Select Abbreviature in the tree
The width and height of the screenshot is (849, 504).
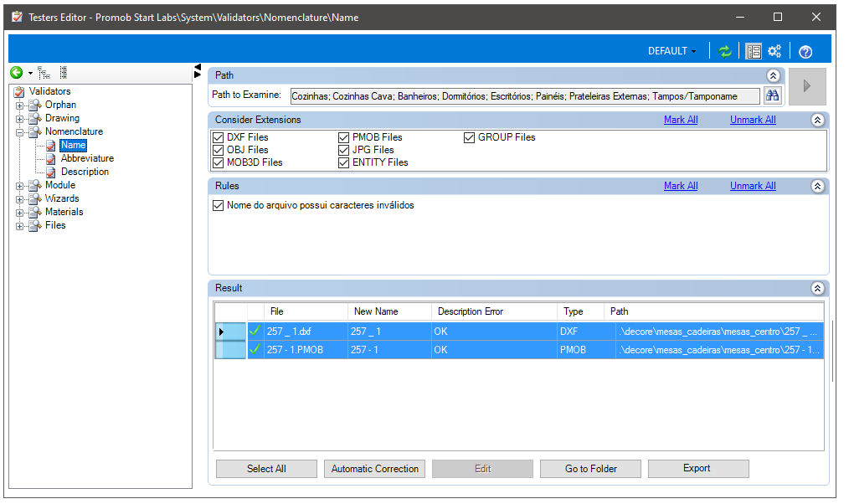[87, 158]
